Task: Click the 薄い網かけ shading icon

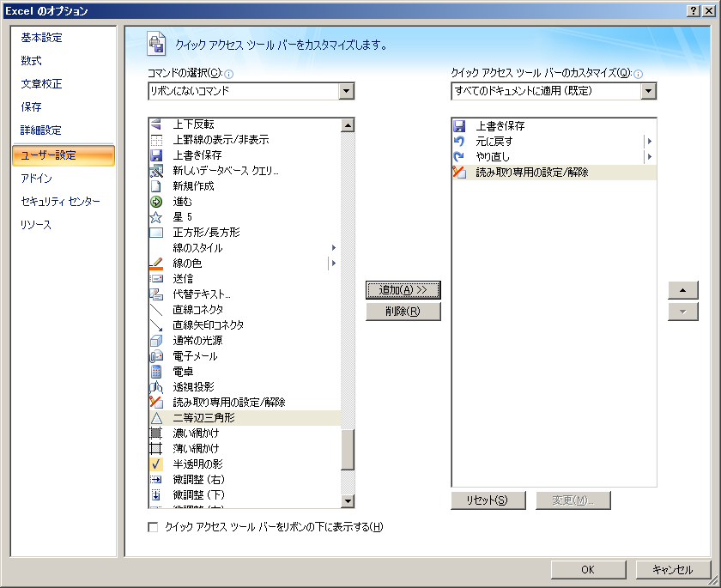Action: [156, 449]
